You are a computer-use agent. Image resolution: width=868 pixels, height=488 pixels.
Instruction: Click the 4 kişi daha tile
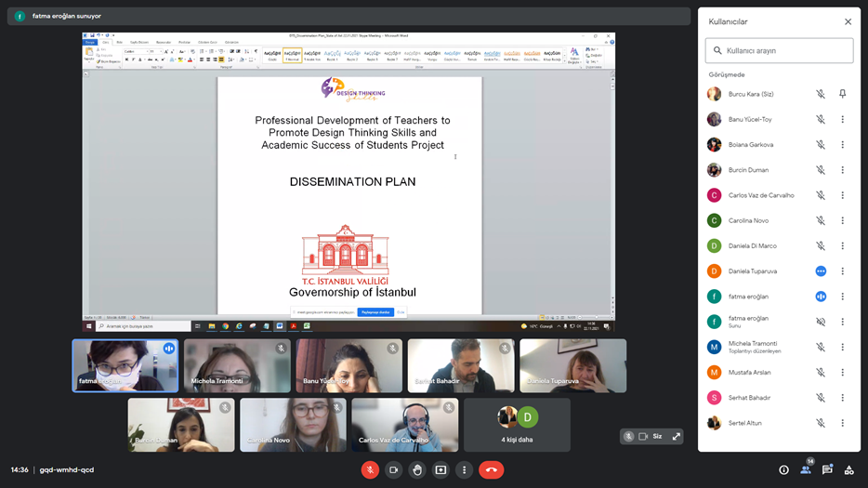click(x=517, y=425)
